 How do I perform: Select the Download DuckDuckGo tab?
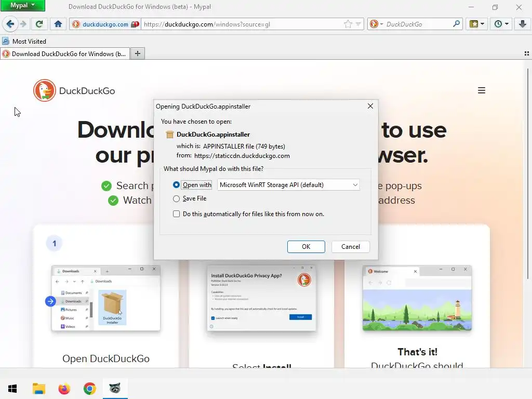[x=65, y=54]
